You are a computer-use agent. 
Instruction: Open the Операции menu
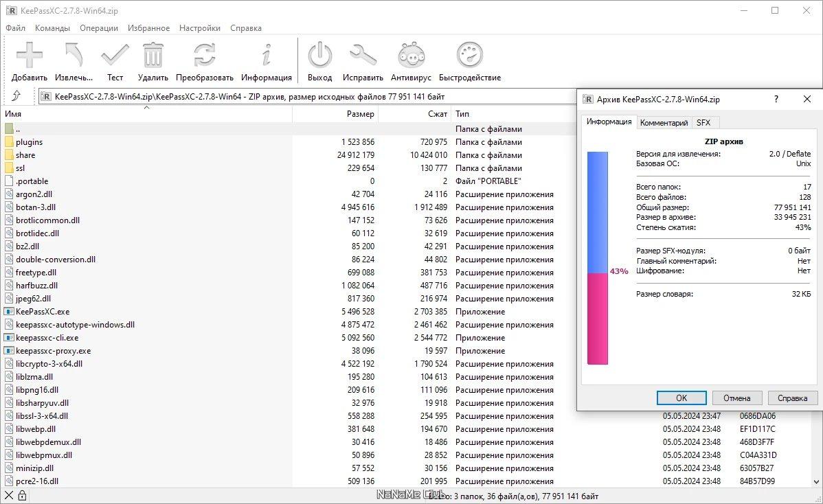pyautogui.click(x=99, y=28)
